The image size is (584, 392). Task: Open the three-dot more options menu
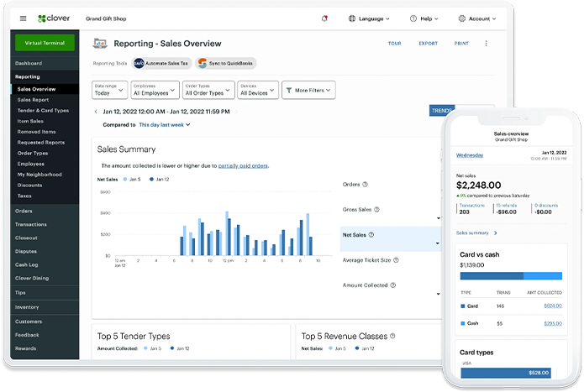click(x=486, y=43)
